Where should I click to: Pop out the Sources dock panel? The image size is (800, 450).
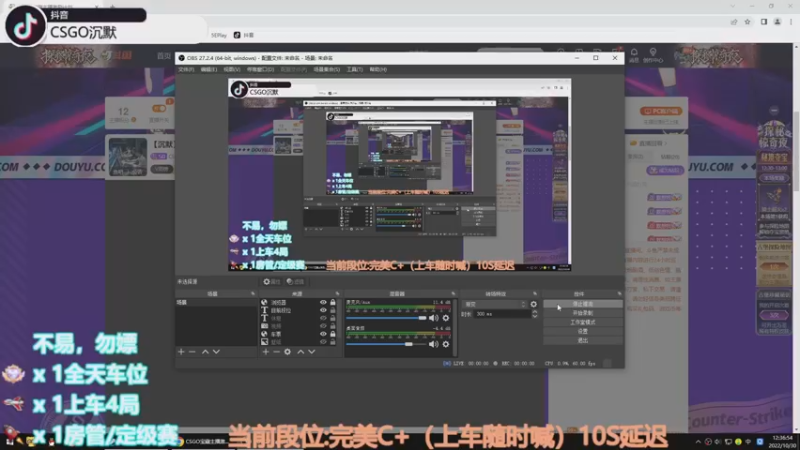pos(337,294)
